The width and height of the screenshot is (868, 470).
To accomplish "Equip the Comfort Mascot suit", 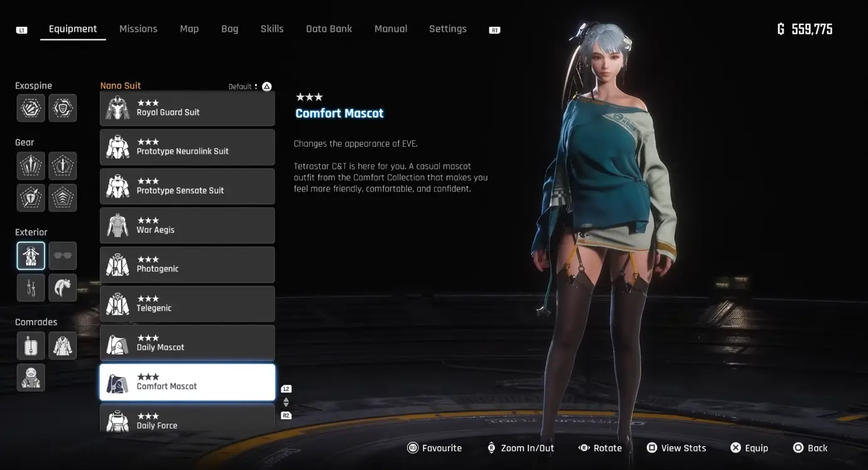I will (x=749, y=448).
